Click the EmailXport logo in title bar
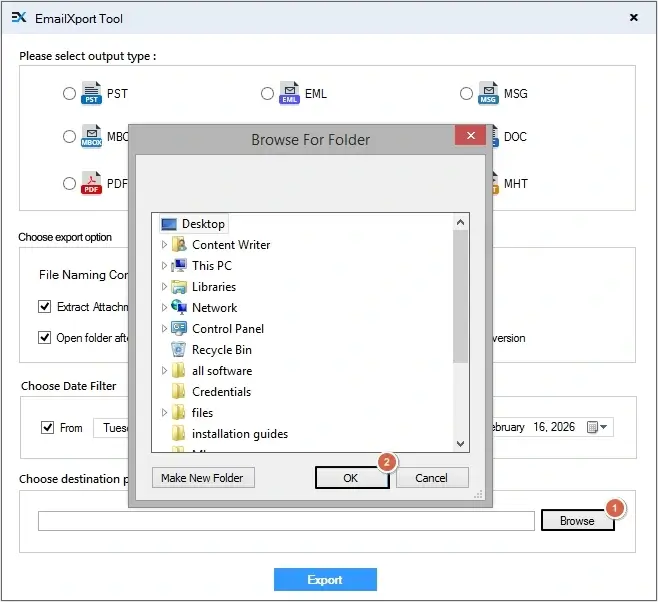 (x=19, y=18)
